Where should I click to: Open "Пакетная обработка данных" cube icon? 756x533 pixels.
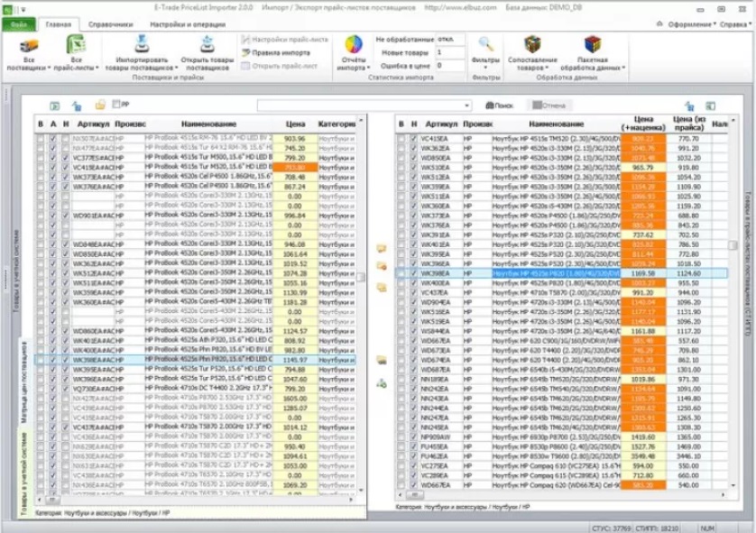pos(592,47)
